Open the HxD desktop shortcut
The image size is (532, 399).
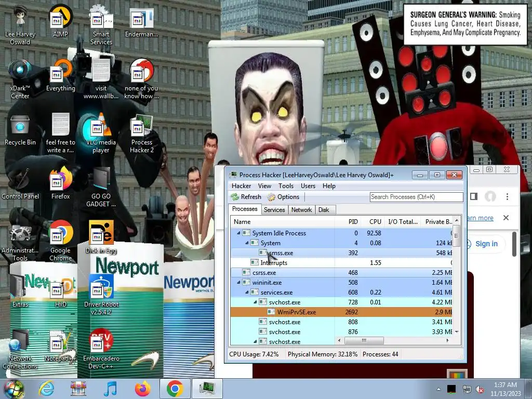60,292
